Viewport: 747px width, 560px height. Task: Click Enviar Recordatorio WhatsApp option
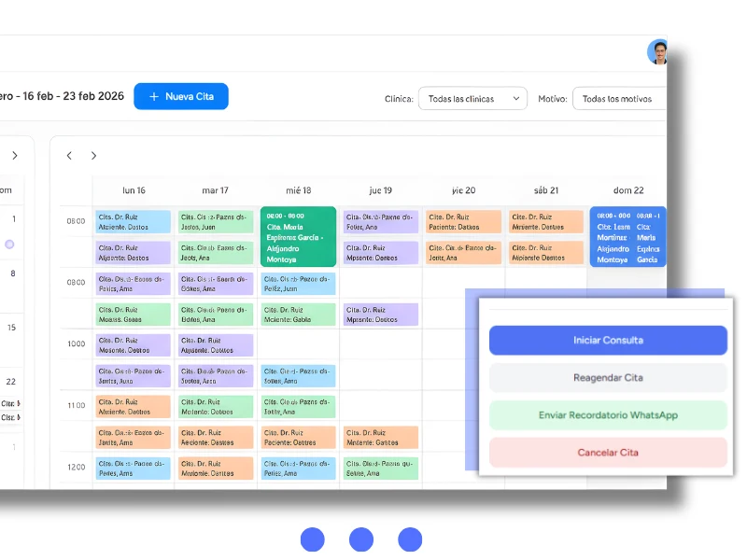[x=608, y=414]
